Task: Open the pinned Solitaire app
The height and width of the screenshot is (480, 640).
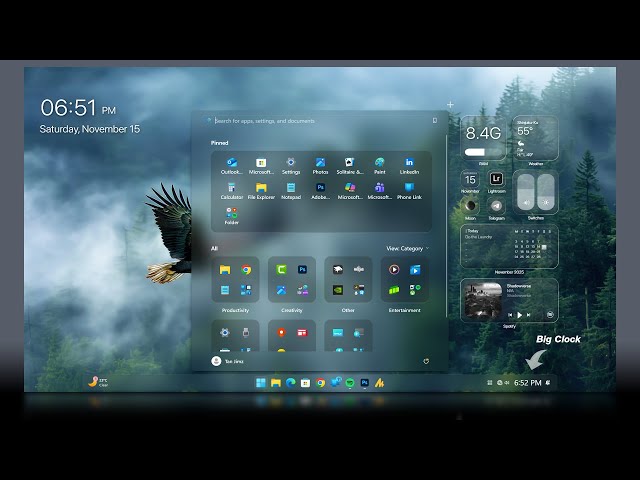Action: 350,166
